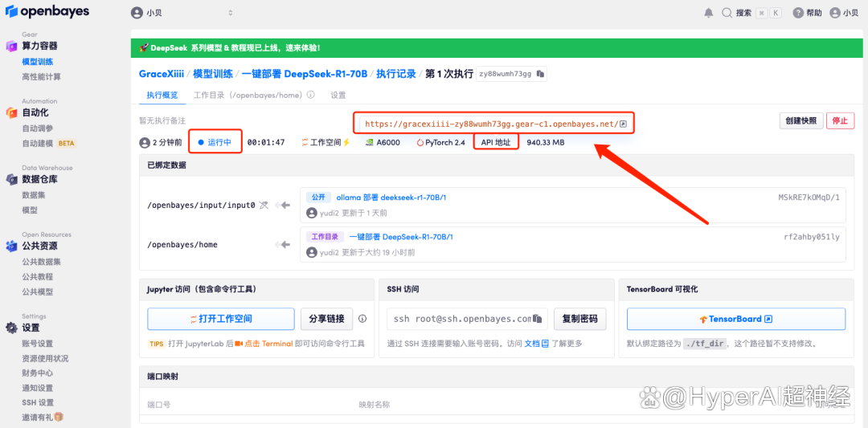Click the openbayes logo

click(x=47, y=12)
